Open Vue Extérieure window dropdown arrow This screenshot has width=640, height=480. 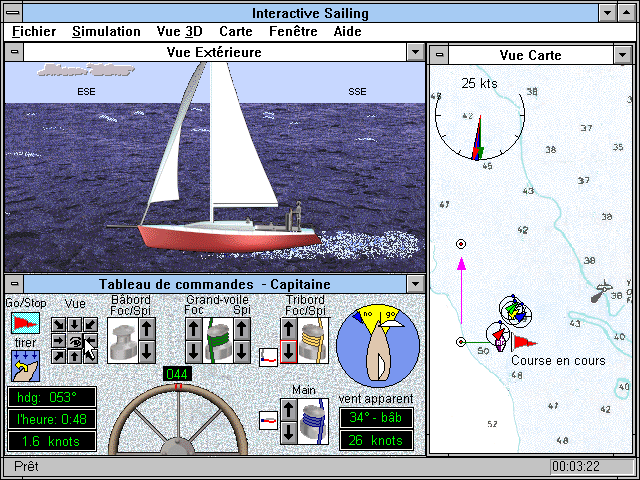(416, 52)
